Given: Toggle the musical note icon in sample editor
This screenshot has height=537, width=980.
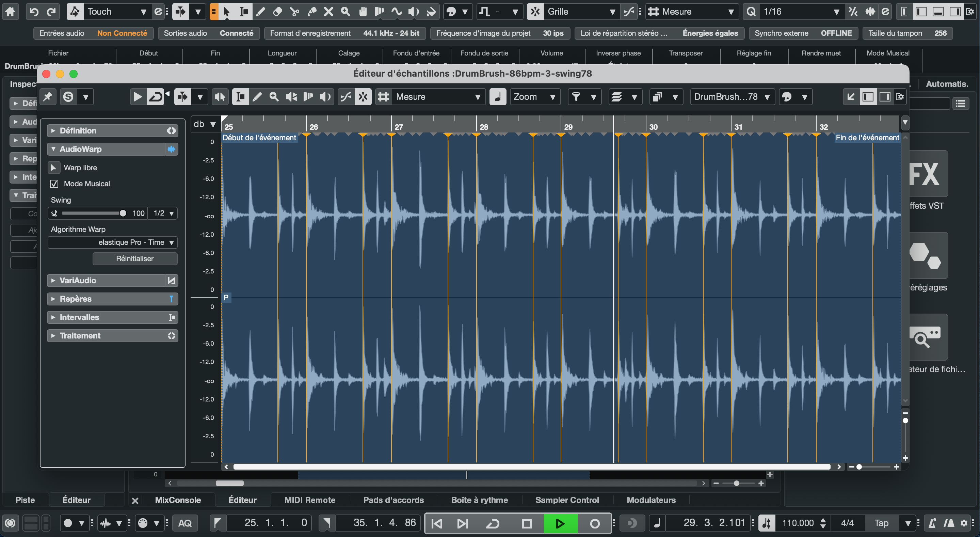Looking at the screenshot, I should [497, 97].
